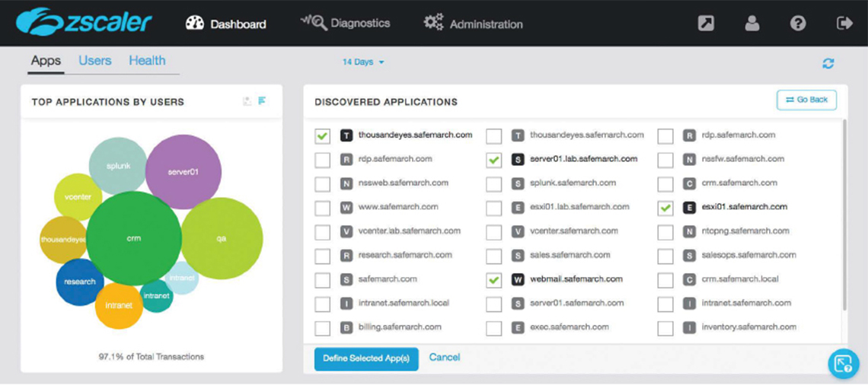Viewport: 868px width, 385px height.
Task: Click the S icon for server01.lab.safemarch.com
Action: [518, 159]
